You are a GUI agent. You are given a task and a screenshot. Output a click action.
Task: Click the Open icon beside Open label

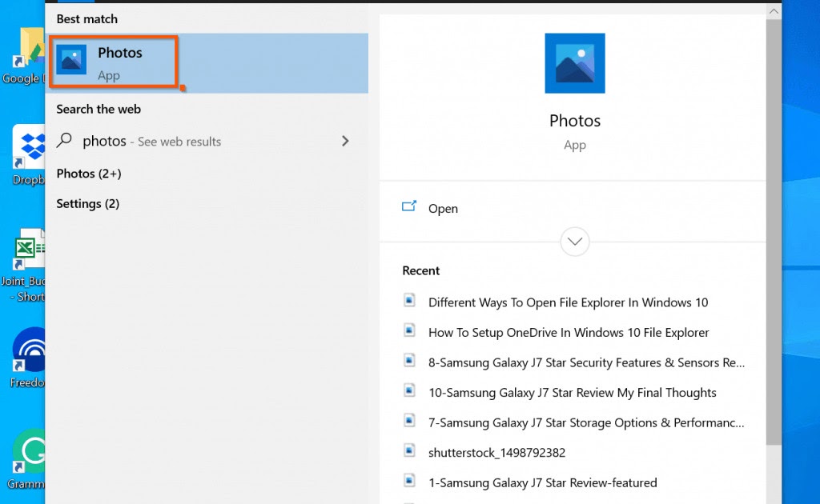point(409,206)
